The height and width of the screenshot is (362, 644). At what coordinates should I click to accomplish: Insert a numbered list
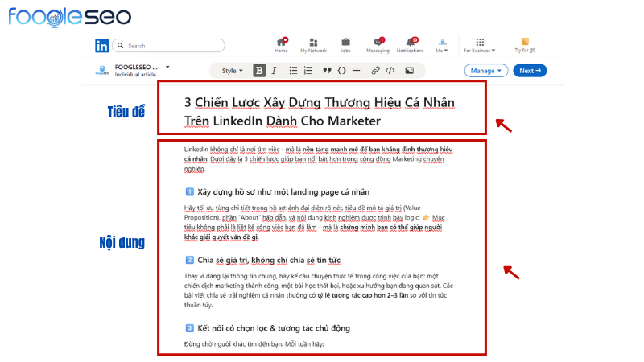coord(308,71)
